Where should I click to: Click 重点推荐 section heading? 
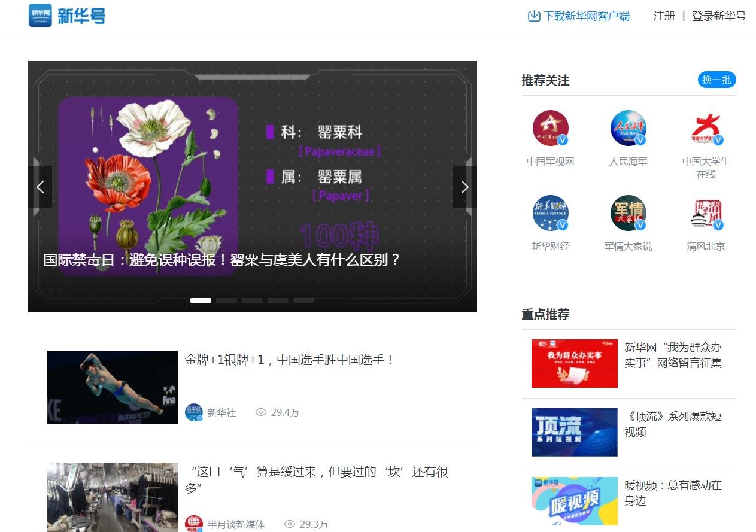[x=545, y=314]
